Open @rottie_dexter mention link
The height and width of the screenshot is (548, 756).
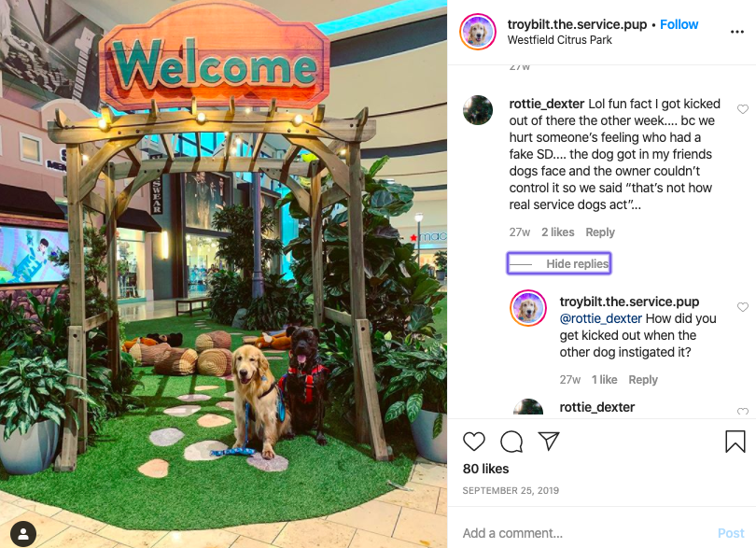(601, 318)
